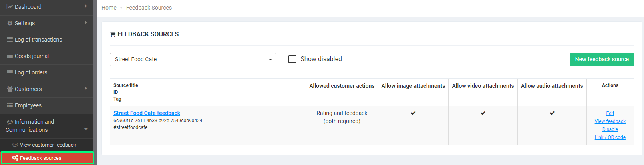
Task: Open the Street Food Cafe feedback link
Action: click(147, 113)
